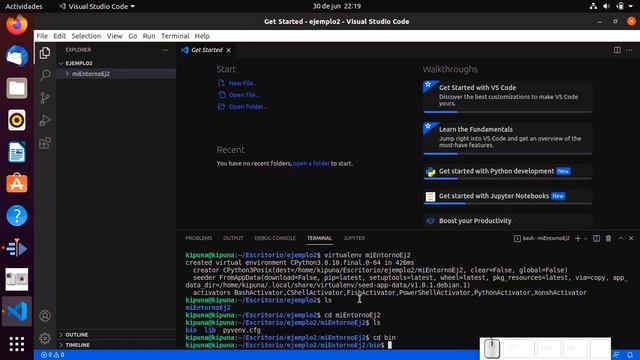Open the Run menu

click(x=149, y=36)
